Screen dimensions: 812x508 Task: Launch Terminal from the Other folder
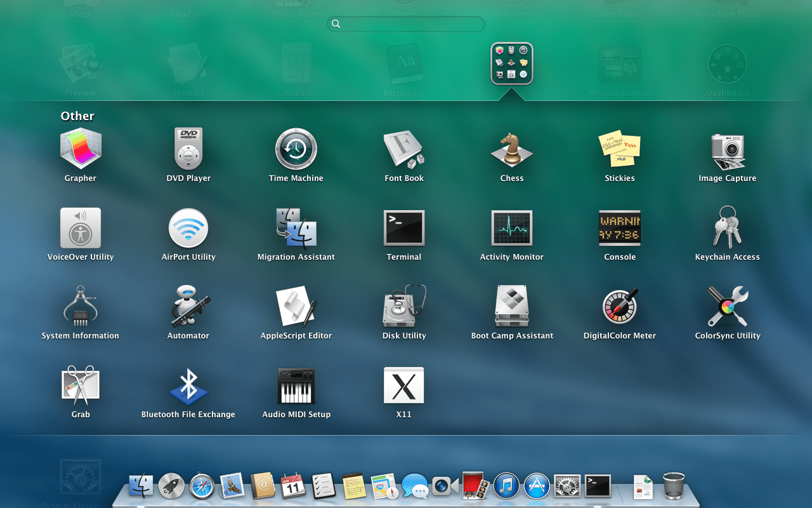point(404,228)
